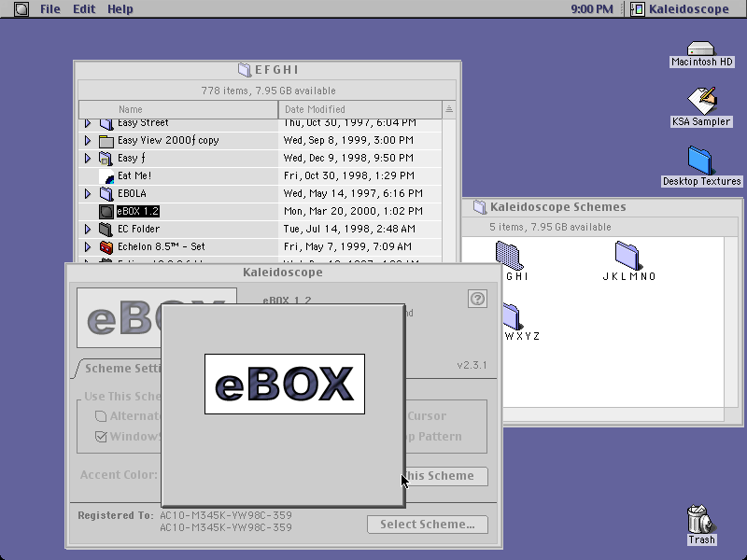Open the File menu
Viewport: 747px width, 560px height.
[x=50, y=9]
